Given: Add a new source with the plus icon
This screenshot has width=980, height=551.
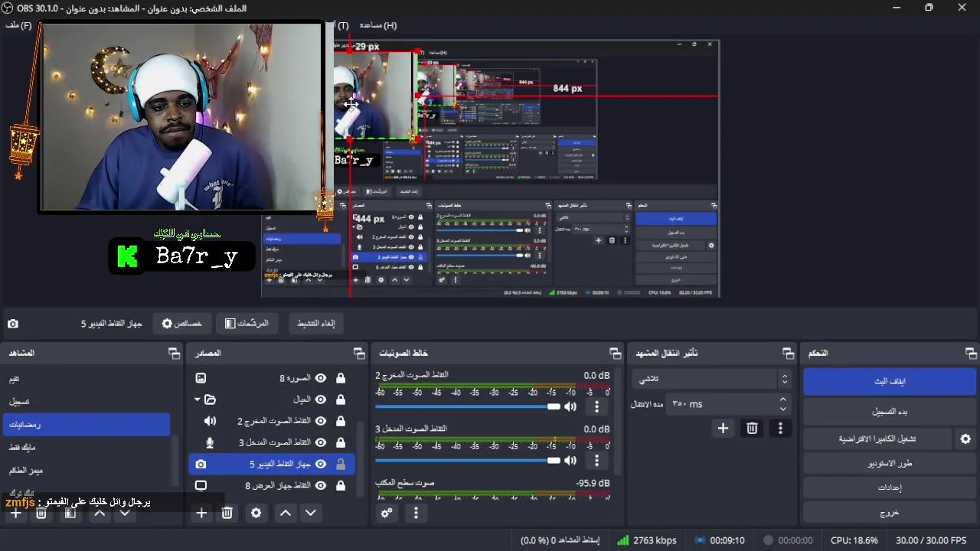Looking at the screenshot, I should click(x=201, y=513).
